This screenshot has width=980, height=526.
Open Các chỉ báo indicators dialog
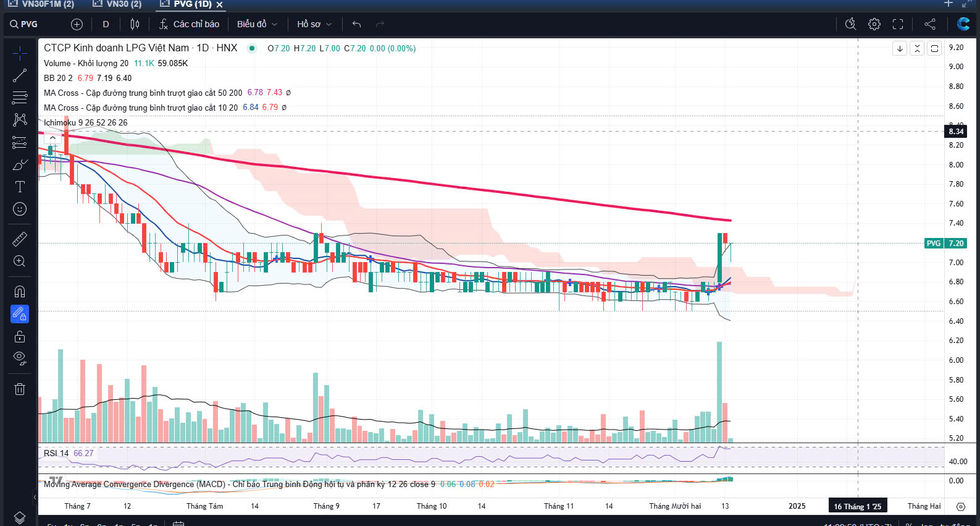pyautogui.click(x=189, y=24)
